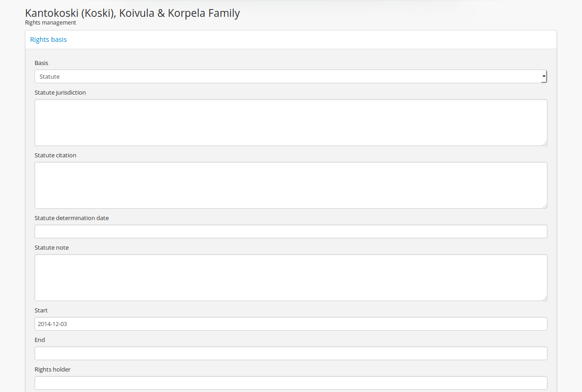Open the Basis dropdown showing Statute
This screenshot has width=582, height=392.
[291, 76]
